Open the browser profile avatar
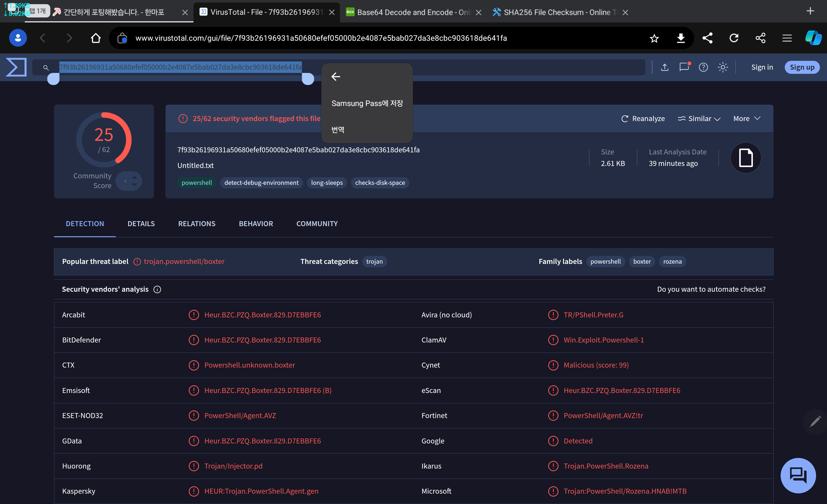827x504 pixels. (18, 38)
